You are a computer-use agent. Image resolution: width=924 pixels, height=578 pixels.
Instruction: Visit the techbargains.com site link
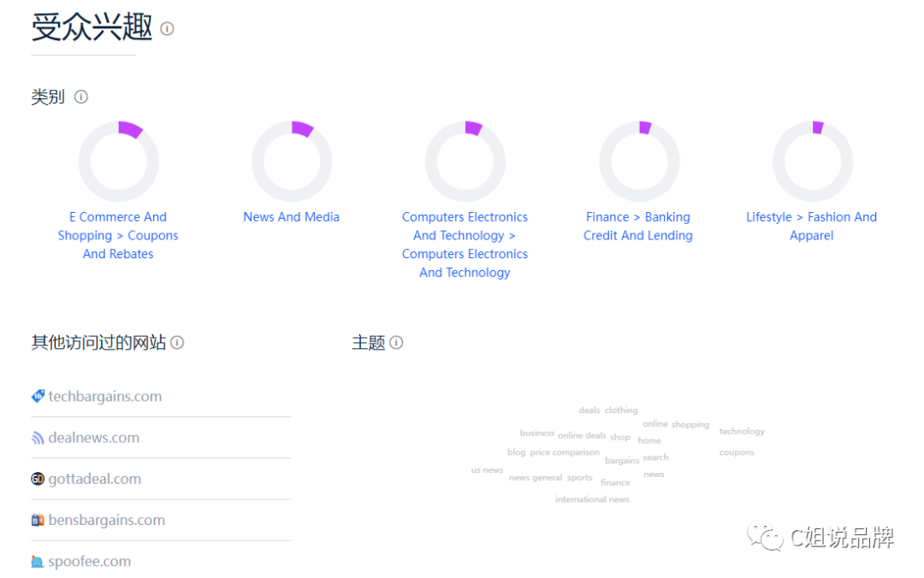pos(105,397)
